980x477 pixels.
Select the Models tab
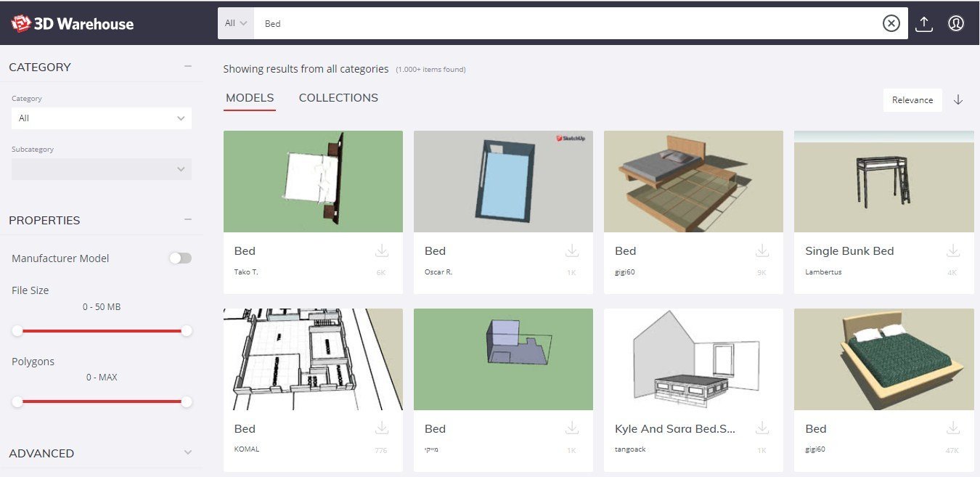click(x=250, y=98)
